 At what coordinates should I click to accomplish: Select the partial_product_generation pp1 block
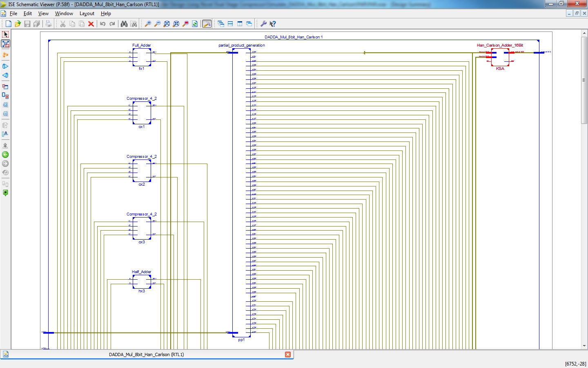pyautogui.click(x=241, y=193)
